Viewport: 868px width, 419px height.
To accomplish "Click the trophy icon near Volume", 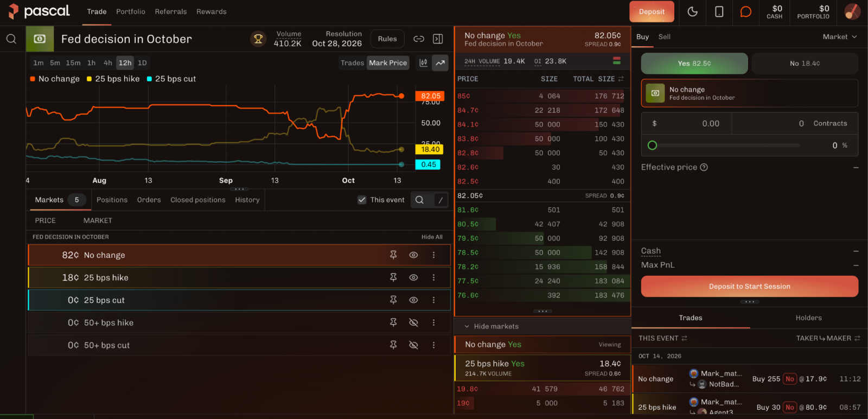I will [258, 39].
